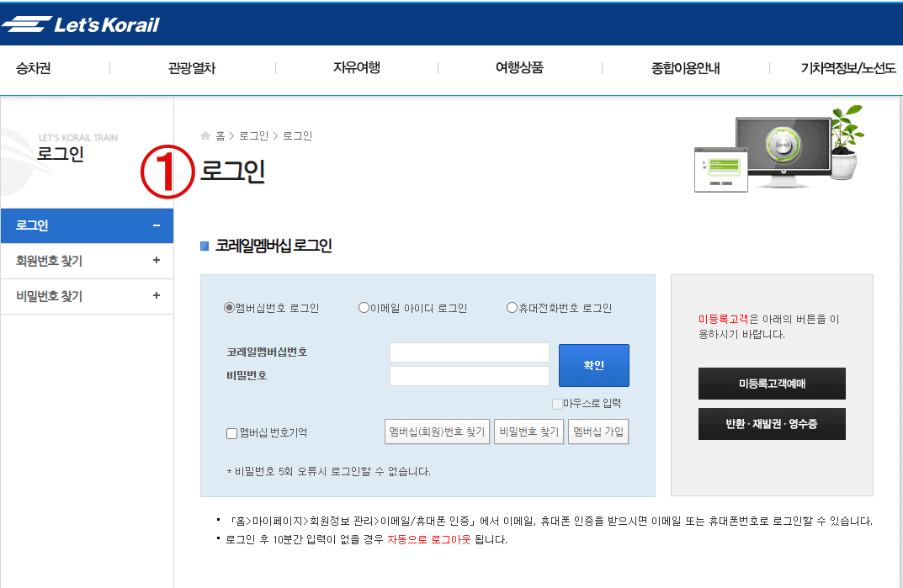Open the 승차권 menu
903x588 pixels.
click(34, 68)
